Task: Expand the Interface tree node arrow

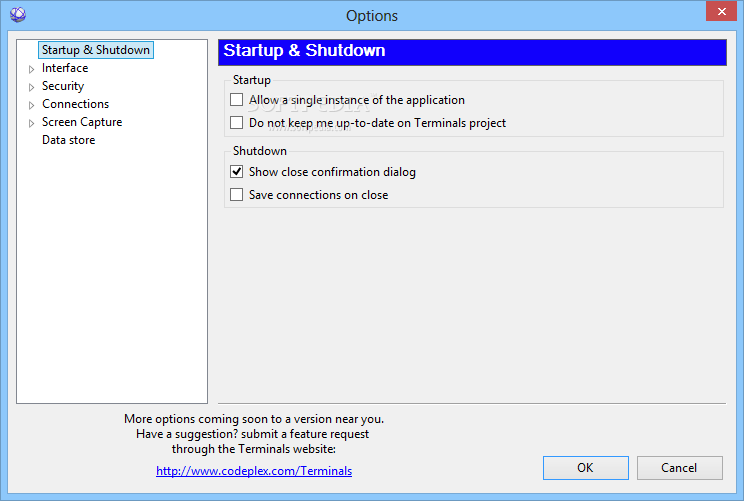Action: click(31, 69)
